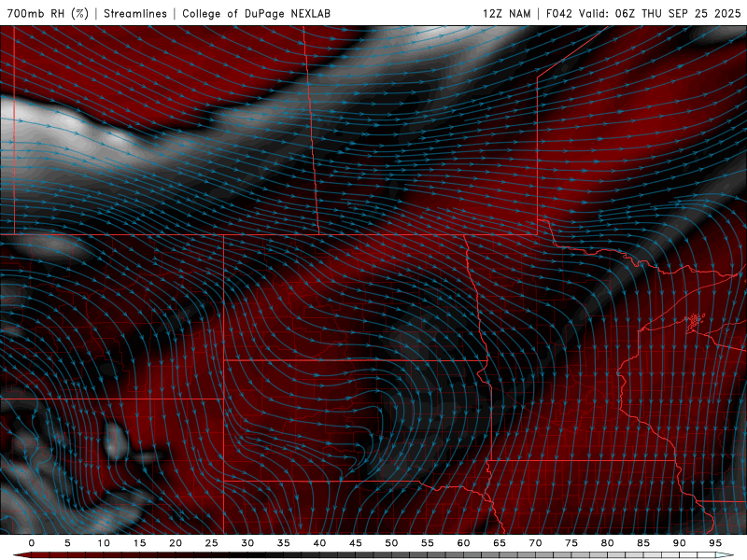
Task: Click the 'Streamlines' label in header
Action: pyautogui.click(x=135, y=13)
